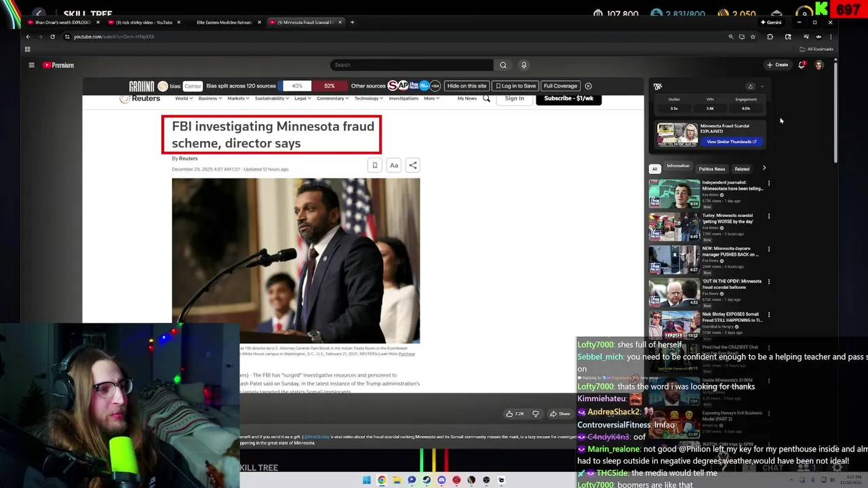This screenshot has width=868, height=488.
Task: Open Discord from the Windows taskbar
Action: click(x=441, y=481)
